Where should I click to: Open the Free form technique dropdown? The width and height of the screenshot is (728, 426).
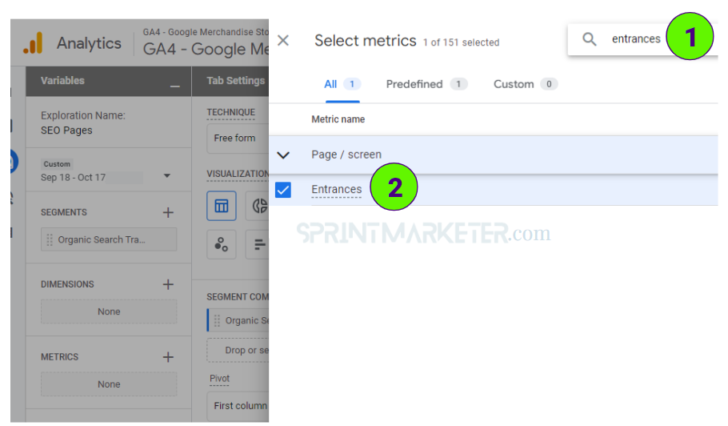pos(235,138)
